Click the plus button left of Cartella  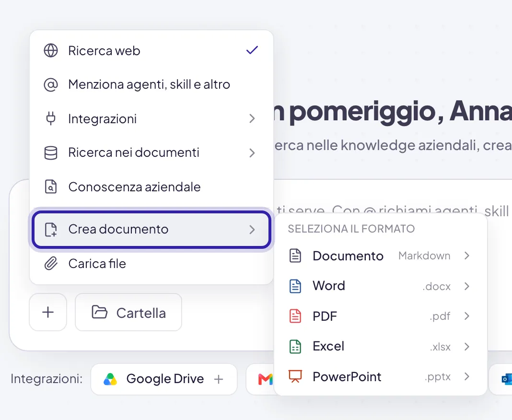click(48, 312)
